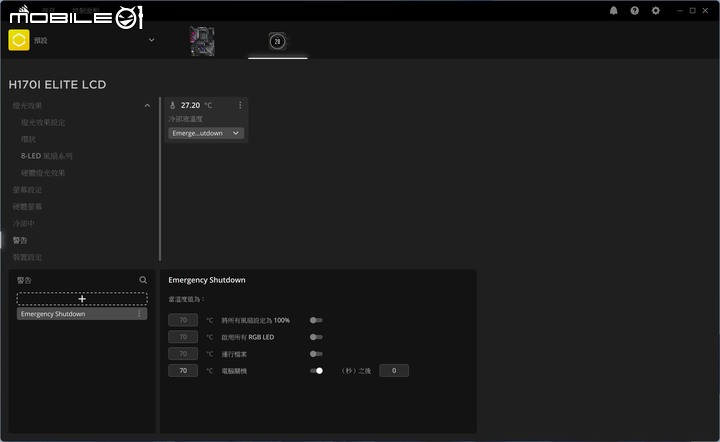
Task: Collapse the 燈光效果 lighting effects section
Action: pyautogui.click(x=147, y=106)
